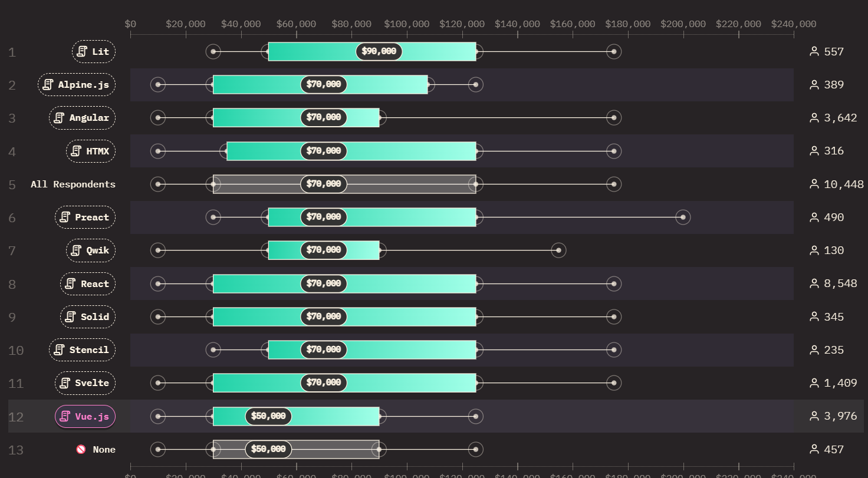Click the script icon in the Preact tag
Screen dimensions: 868x478
pyautogui.click(x=65, y=217)
